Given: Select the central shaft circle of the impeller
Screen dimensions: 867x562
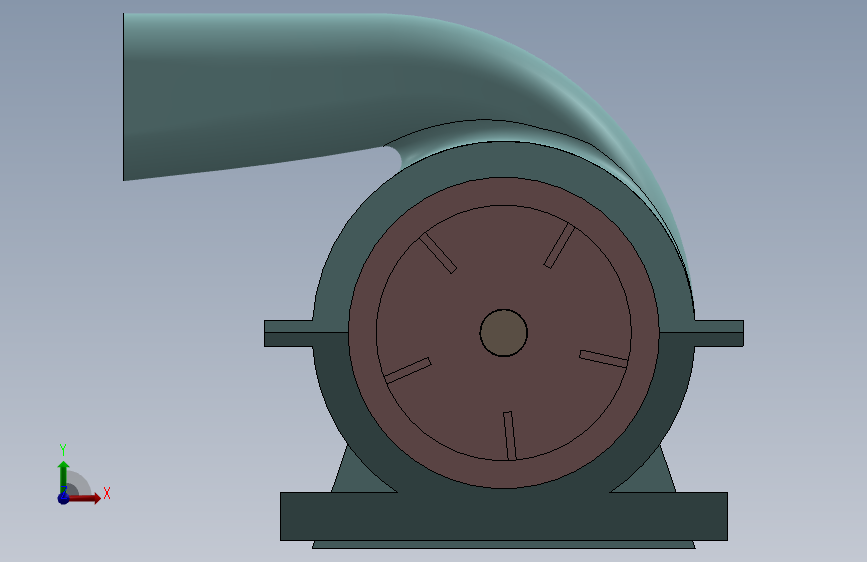Looking at the screenshot, I should click(x=504, y=333).
